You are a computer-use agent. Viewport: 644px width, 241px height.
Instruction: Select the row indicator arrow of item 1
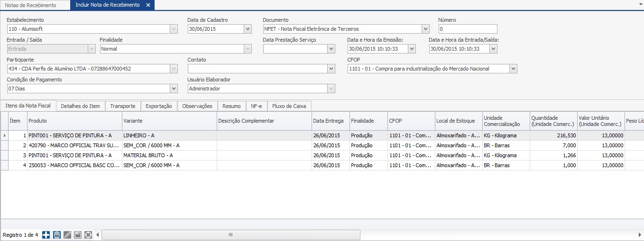tap(5, 135)
